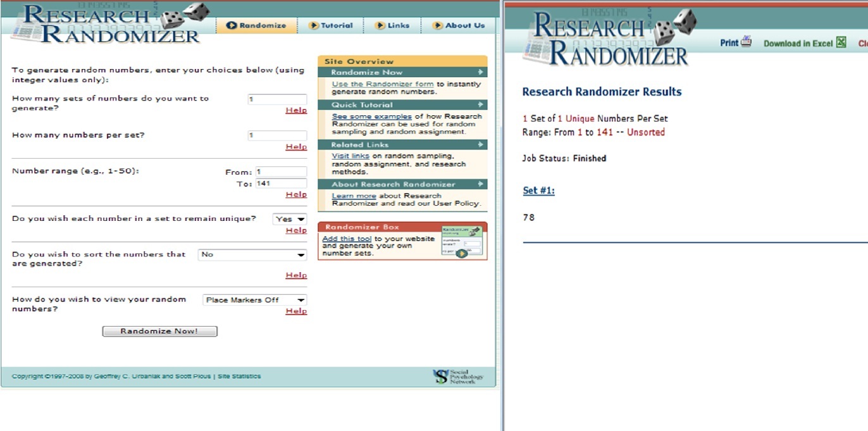Click the Excel icon beside Download in Excel
This screenshot has height=431, width=868.
pyautogui.click(x=841, y=42)
